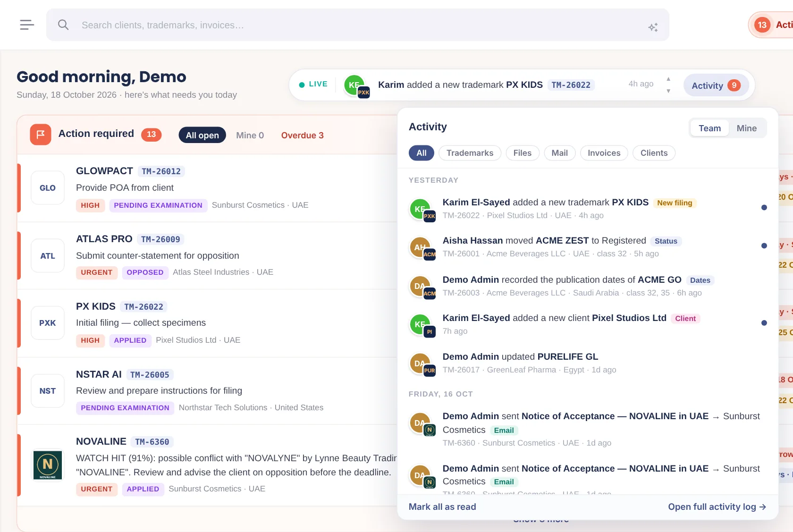This screenshot has height=532, width=793.
Task: Click Demo Admin avatar on PURELIFE GL entry
Action: pyautogui.click(x=420, y=363)
